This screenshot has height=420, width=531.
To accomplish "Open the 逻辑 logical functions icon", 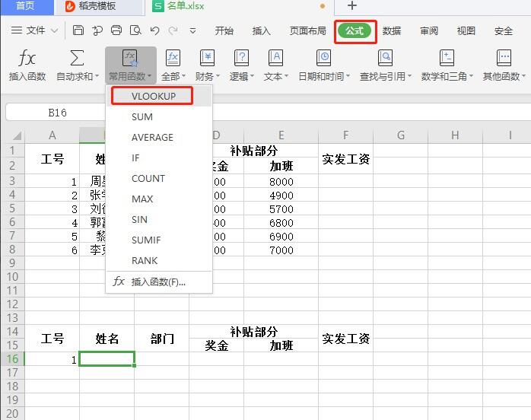I will pos(241,58).
